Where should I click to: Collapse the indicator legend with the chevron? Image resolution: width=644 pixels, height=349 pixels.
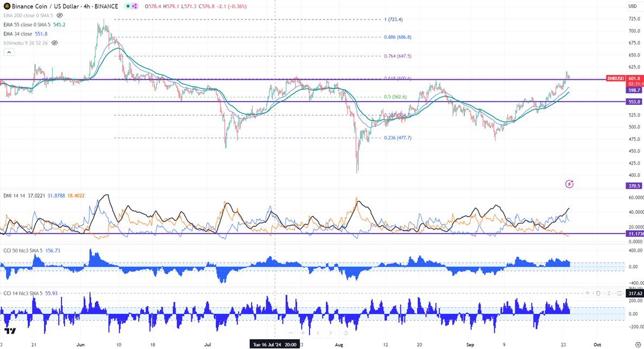9,52
